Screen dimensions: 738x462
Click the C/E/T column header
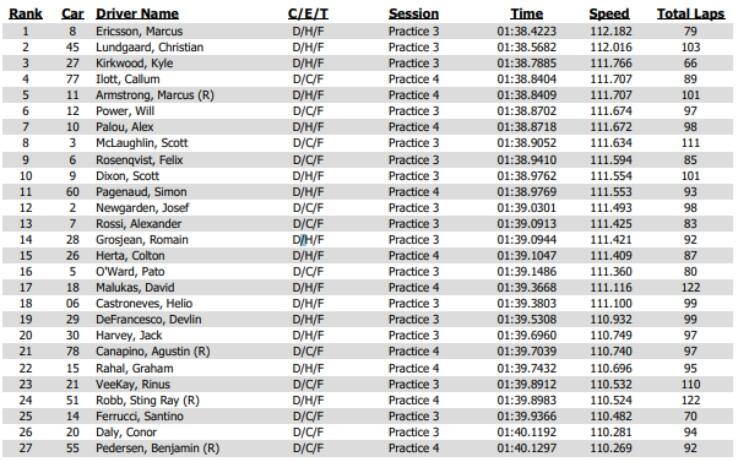[308, 14]
